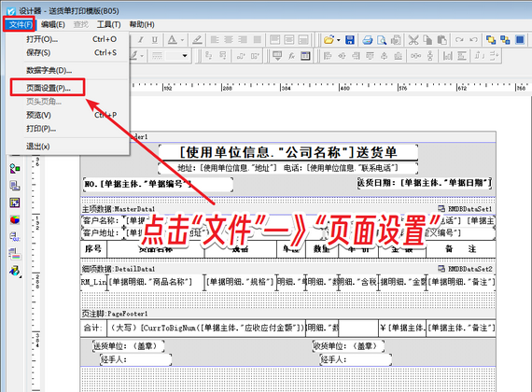Choose the frame line style icon
Image resolution: width=532 pixels, height=392 pixels.
click(157, 56)
